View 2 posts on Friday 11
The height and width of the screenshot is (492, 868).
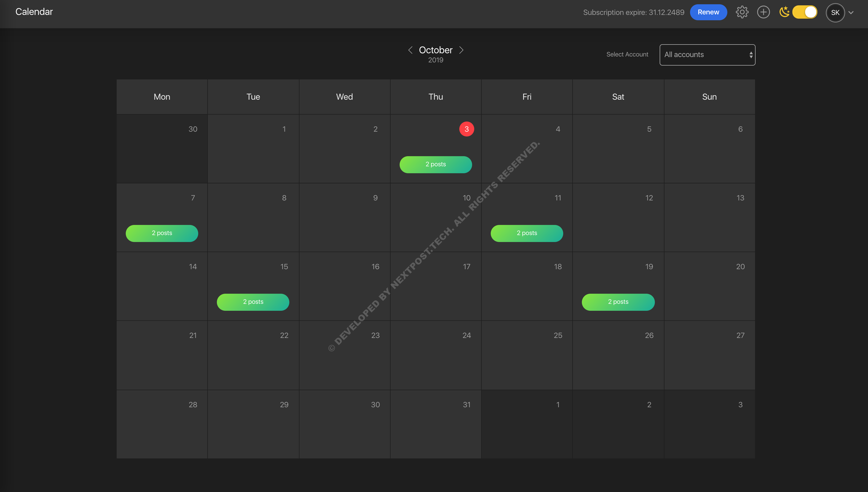tap(526, 233)
